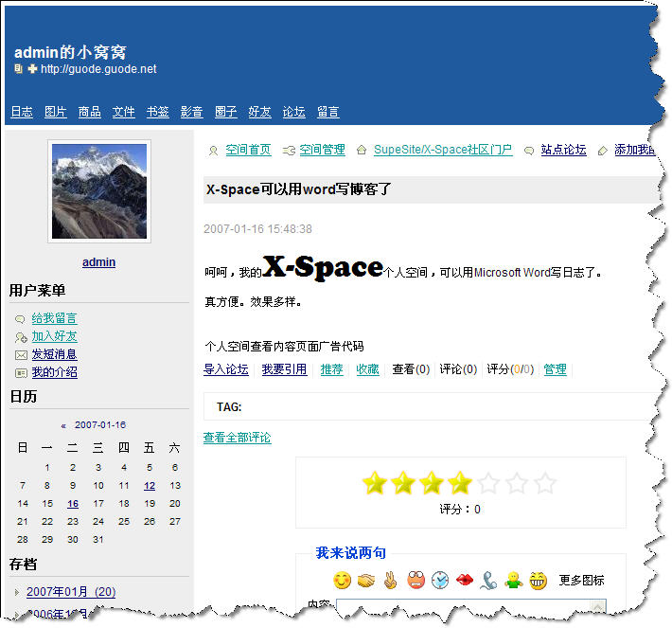Click the http://guode.guode.net address
672x628 pixels.
coord(98,68)
